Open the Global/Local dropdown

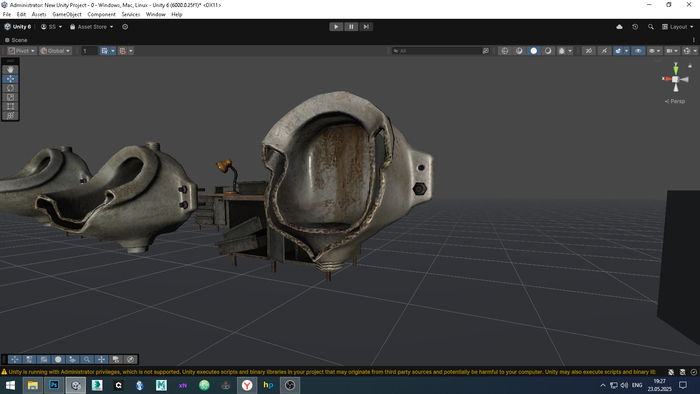point(55,51)
